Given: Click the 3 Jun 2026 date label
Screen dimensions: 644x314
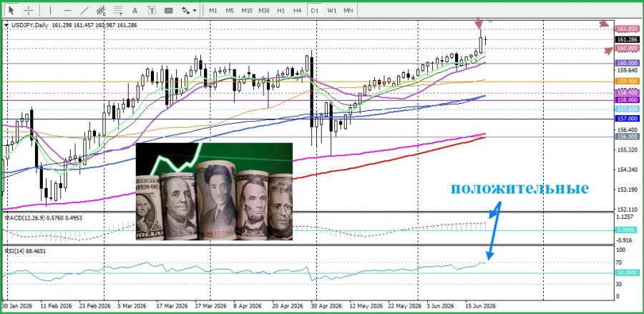Looking at the screenshot, I should pyautogui.click(x=441, y=306).
